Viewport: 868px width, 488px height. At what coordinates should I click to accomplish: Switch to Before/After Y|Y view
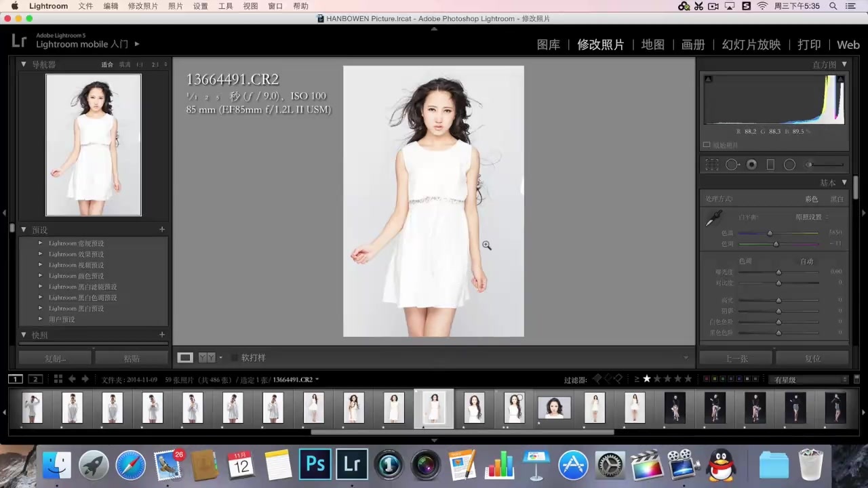click(207, 357)
